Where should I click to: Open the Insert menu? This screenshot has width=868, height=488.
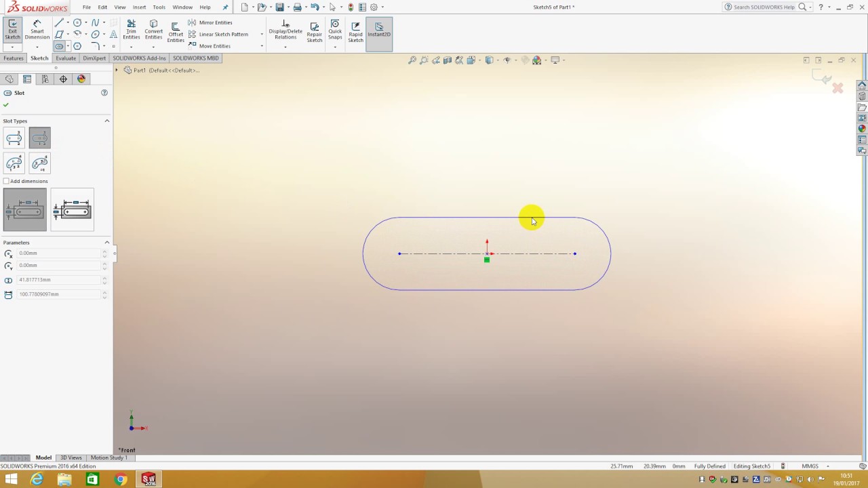[139, 7]
